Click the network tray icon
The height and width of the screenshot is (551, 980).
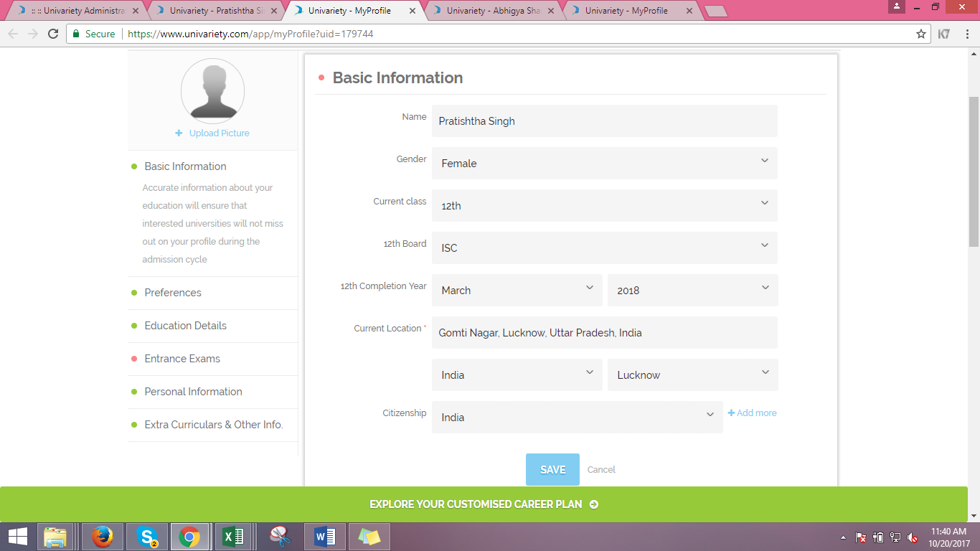coord(895,537)
